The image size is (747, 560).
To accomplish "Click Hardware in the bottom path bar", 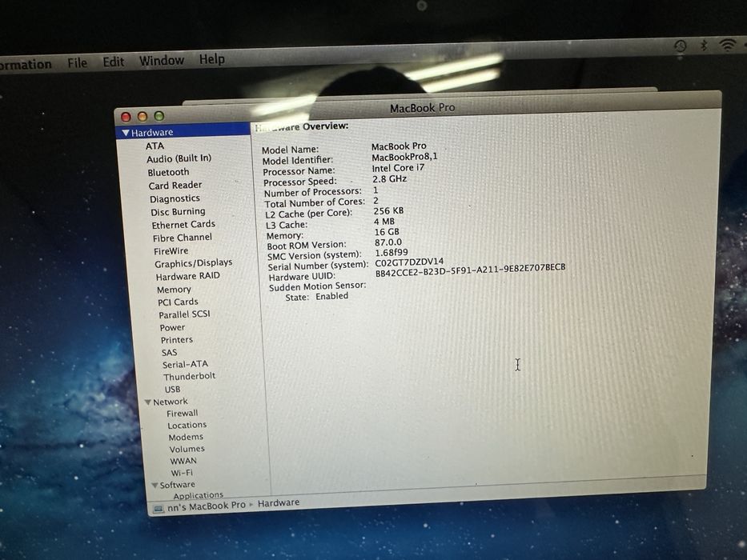I will pos(279,503).
